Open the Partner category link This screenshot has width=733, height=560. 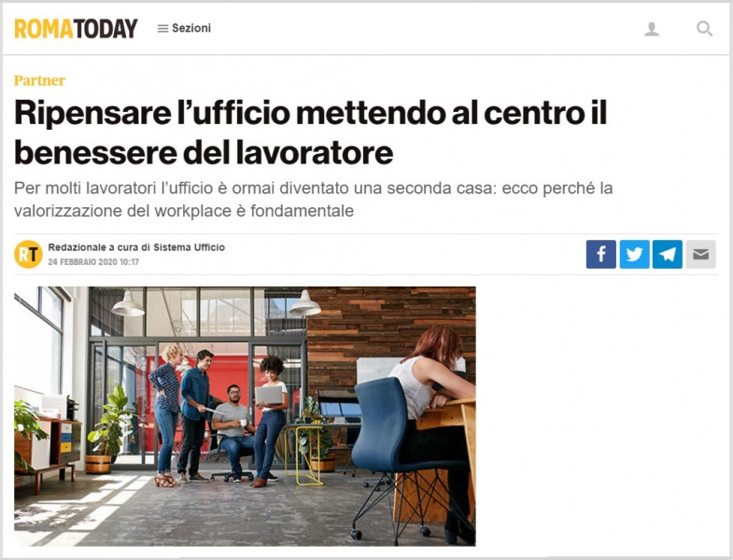point(39,80)
